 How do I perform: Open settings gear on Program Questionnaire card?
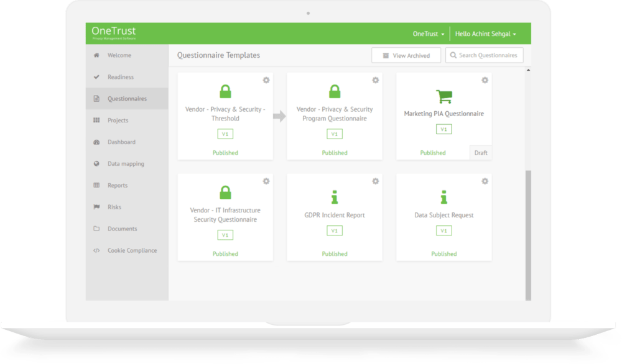[375, 80]
